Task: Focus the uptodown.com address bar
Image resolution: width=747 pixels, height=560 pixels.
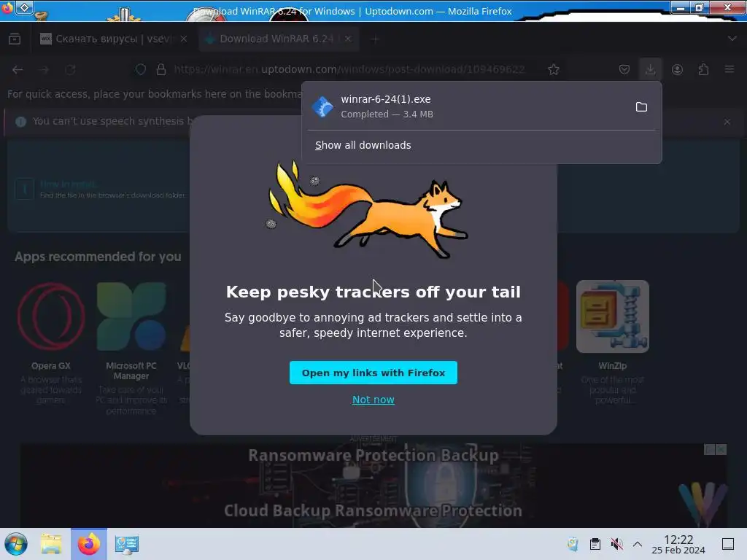Action: [349, 69]
